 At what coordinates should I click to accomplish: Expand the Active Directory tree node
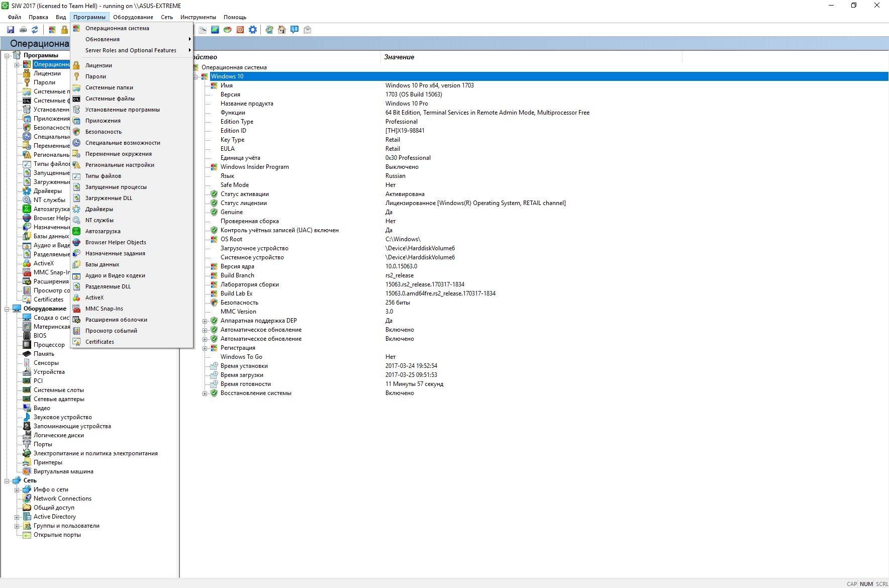[x=17, y=517]
